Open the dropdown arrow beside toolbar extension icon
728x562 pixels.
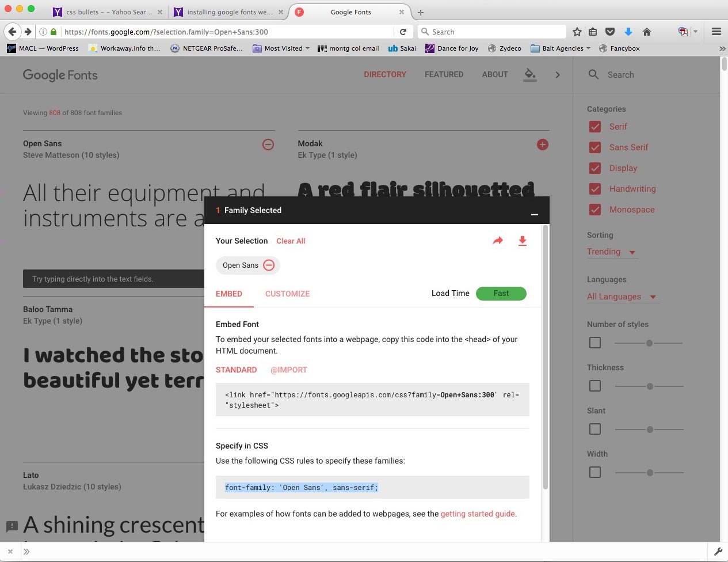pos(695,32)
